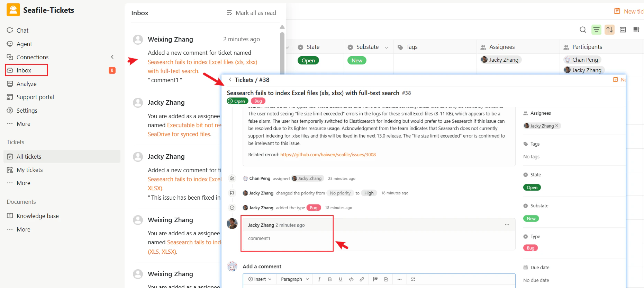
Task: Click the Seafile-Tickets logo icon
Action: point(13,10)
